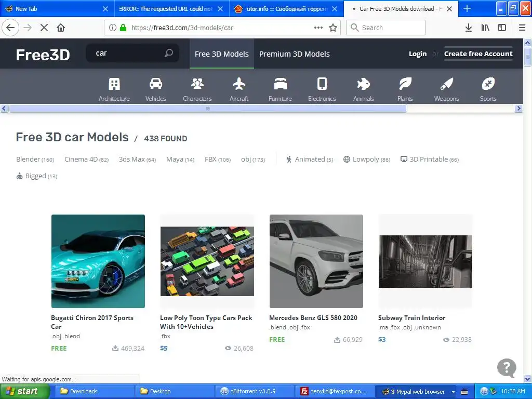The width and height of the screenshot is (532, 399).
Task: Click the horizontal category scrollbar thumb
Action: click(208, 108)
